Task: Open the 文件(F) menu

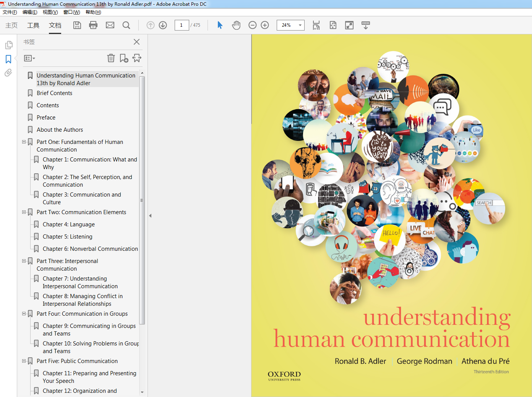Action: tap(10, 12)
